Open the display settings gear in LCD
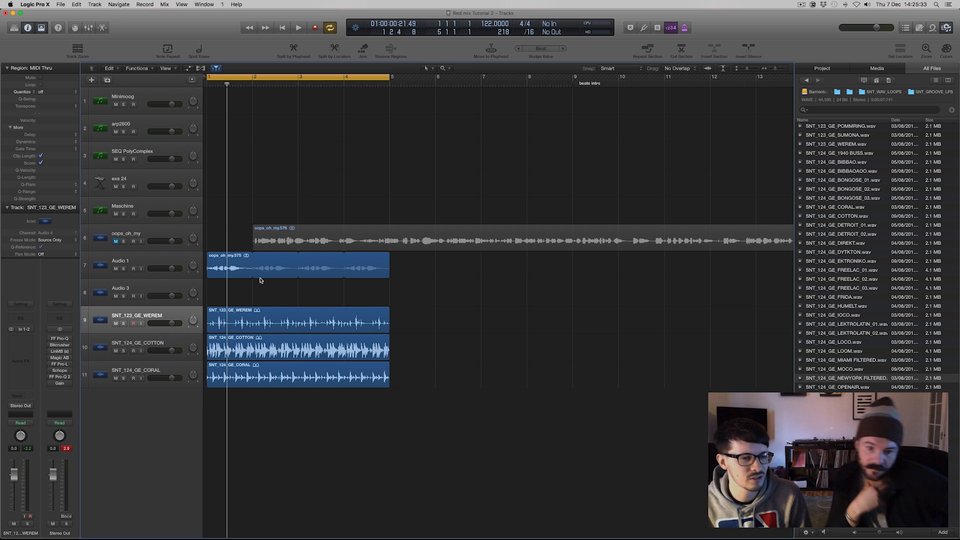Screen dimensions: 960x540 [355, 28]
